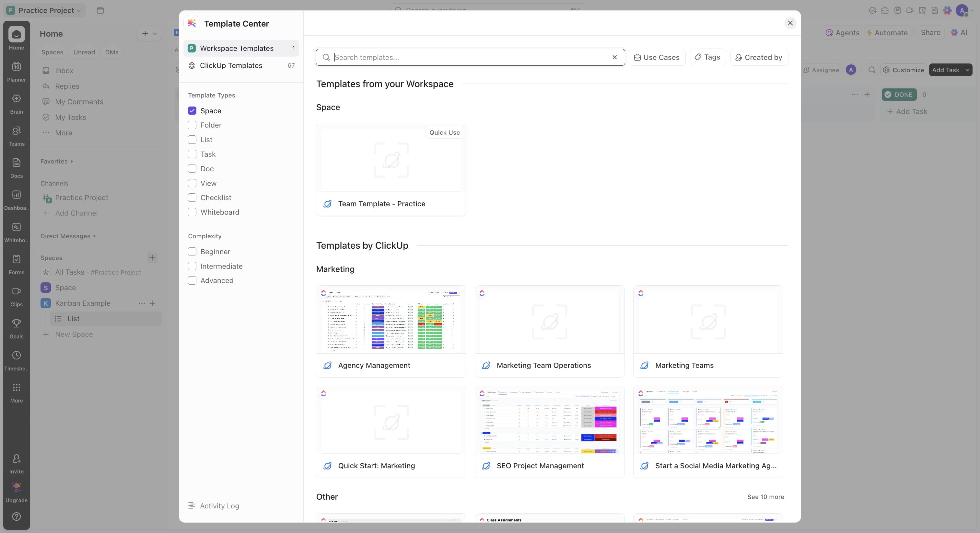Image resolution: width=980 pixels, height=533 pixels.
Task: Open Planner in the left sidebar
Action: 16,72
